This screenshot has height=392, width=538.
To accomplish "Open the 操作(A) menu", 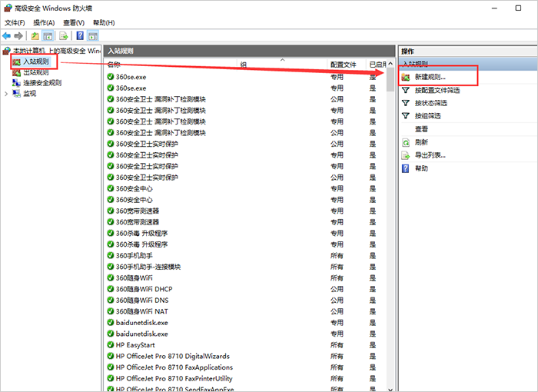I will tap(44, 22).
